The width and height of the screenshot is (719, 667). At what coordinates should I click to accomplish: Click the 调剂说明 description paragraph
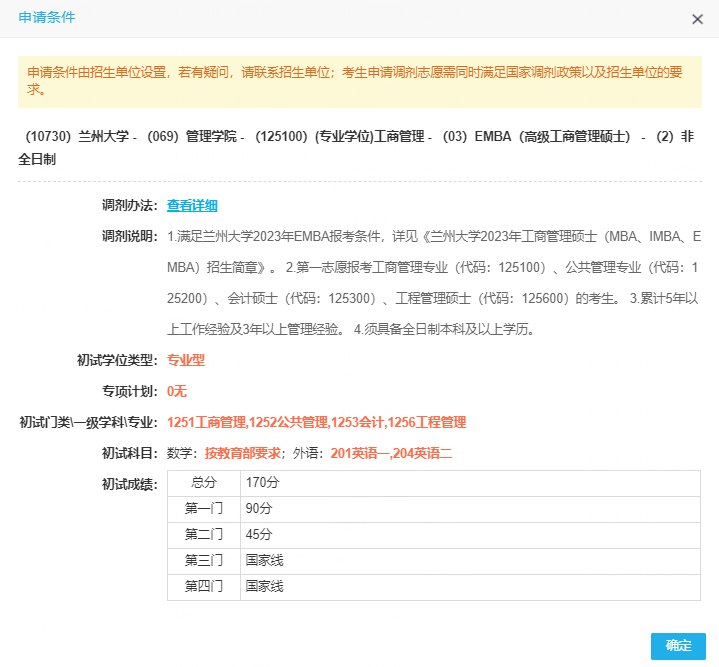point(433,283)
